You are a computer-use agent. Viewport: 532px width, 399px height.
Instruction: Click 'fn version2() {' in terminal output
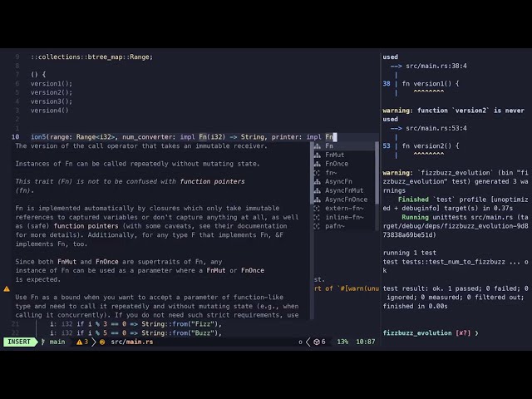(x=431, y=146)
